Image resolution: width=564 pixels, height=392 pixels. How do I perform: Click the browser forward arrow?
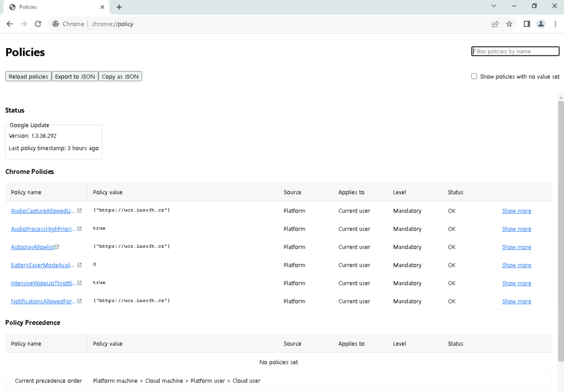tap(24, 24)
